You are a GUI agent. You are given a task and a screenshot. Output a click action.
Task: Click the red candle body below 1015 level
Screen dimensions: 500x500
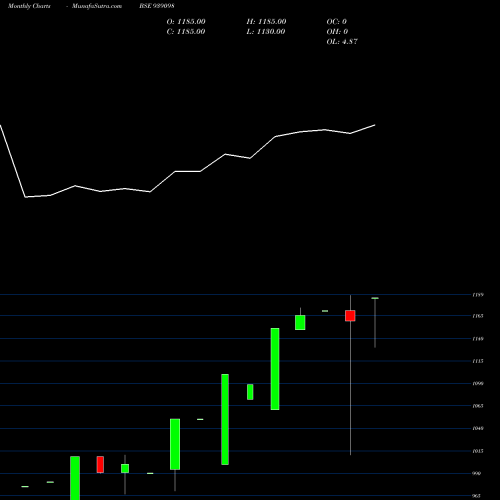(100, 464)
